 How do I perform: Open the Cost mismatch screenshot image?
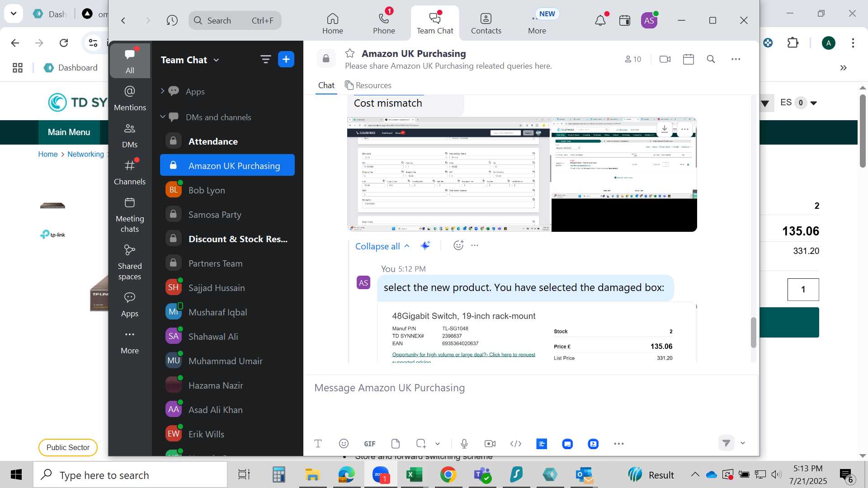(522, 174)
